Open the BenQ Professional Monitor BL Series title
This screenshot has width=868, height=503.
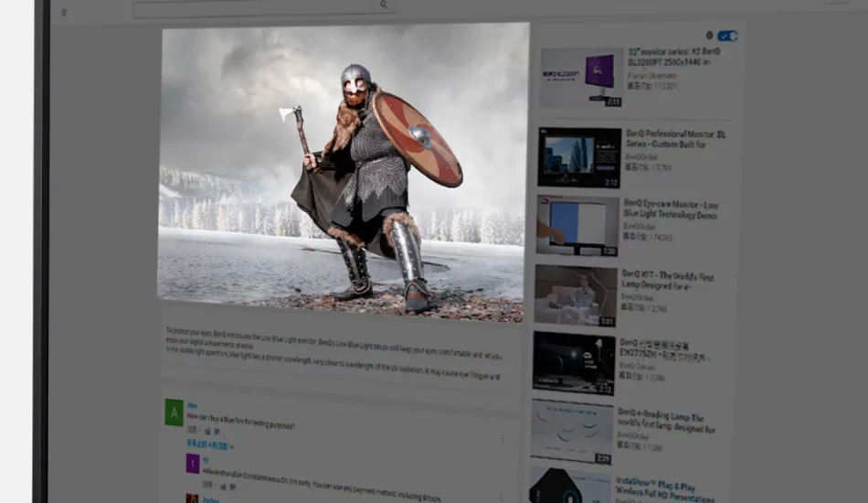(675, 139)
